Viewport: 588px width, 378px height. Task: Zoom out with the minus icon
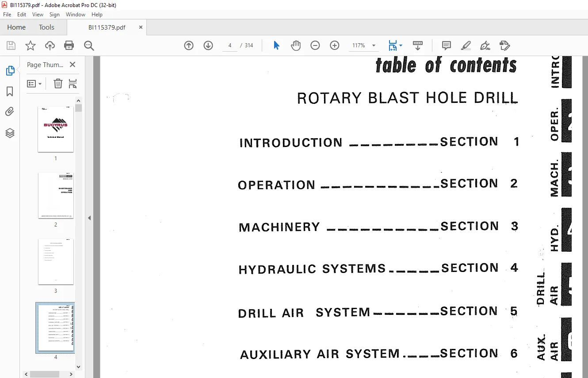click(315, 45)
